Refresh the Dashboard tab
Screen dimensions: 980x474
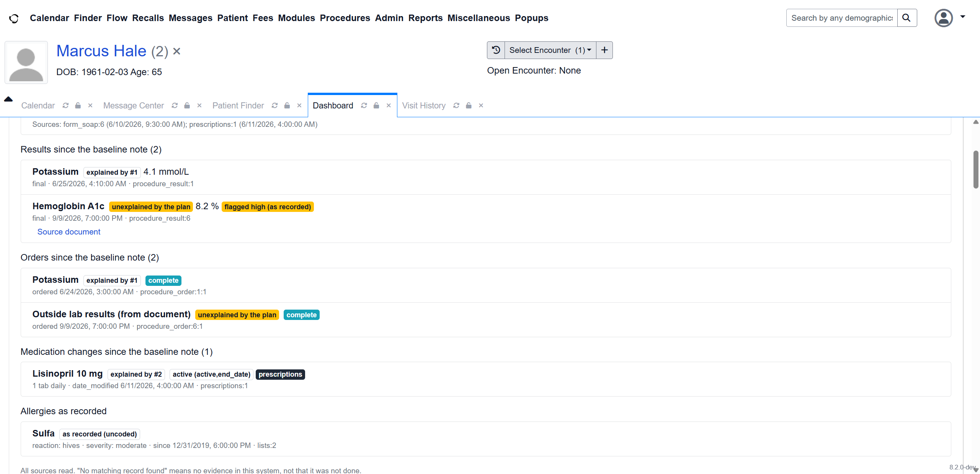pyautogui.click(x=364, y=105)
